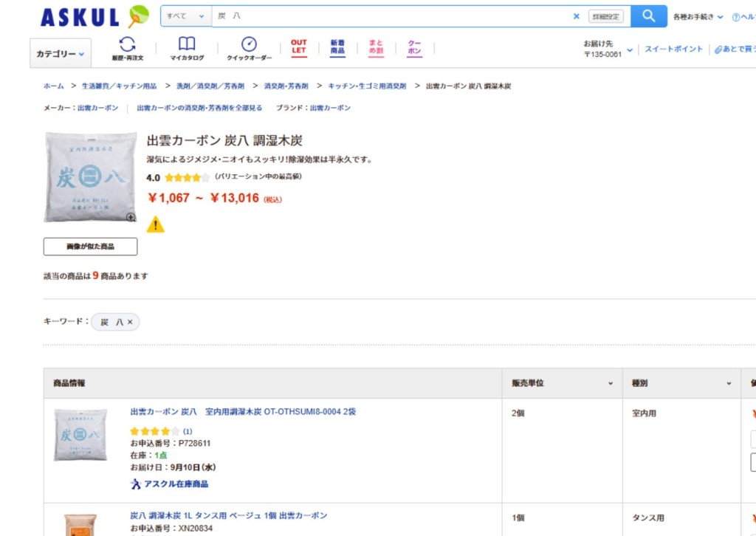Click アスクル在庫商品 running figure icon
The width and height of the screenshot is (756, 536).
[x=136, y=484]
